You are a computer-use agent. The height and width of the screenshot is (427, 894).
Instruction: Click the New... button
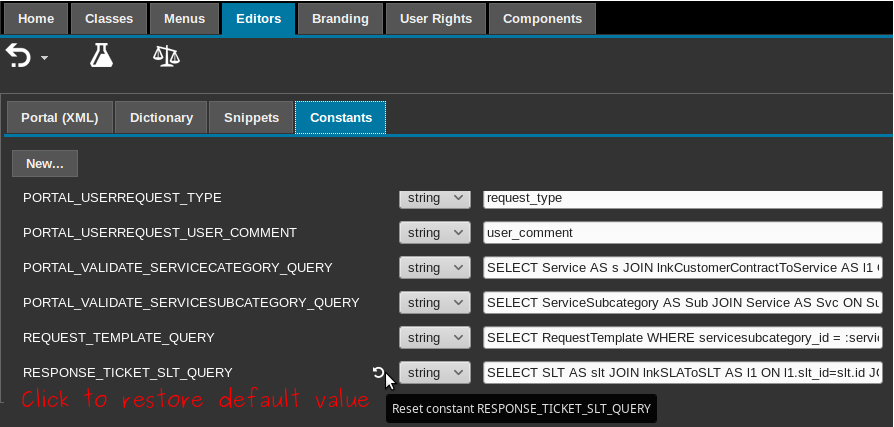[45, 163]
